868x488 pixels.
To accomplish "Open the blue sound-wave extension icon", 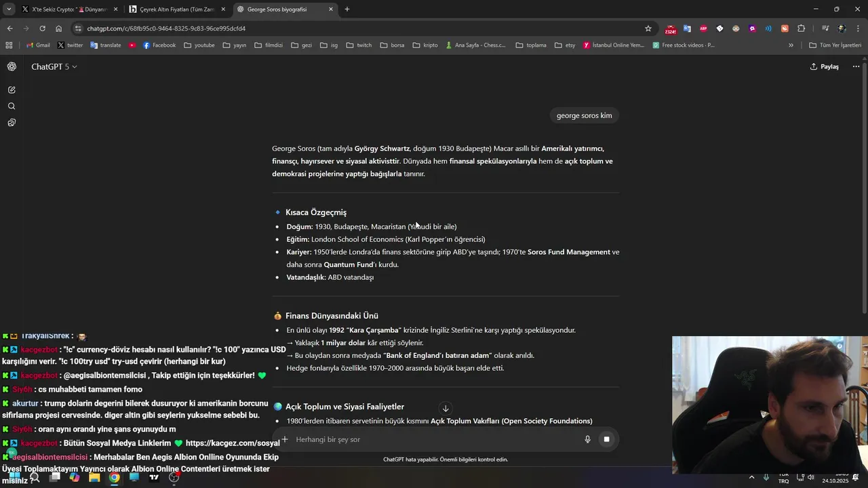I will (768, 28).
